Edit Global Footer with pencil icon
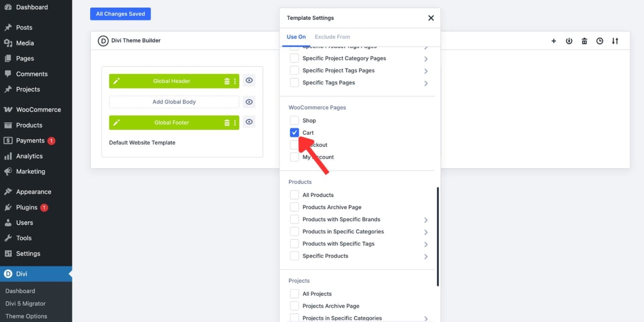The image size is (644, 322). (117, 122)
